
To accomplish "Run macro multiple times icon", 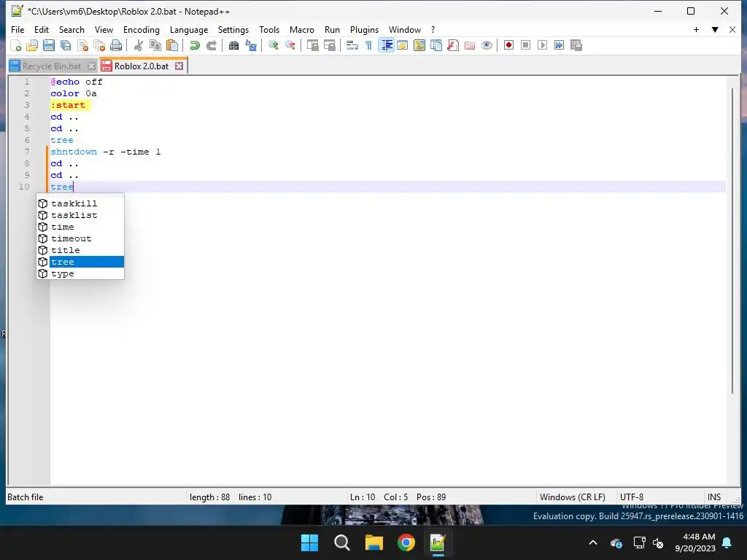I will [560, 45].
